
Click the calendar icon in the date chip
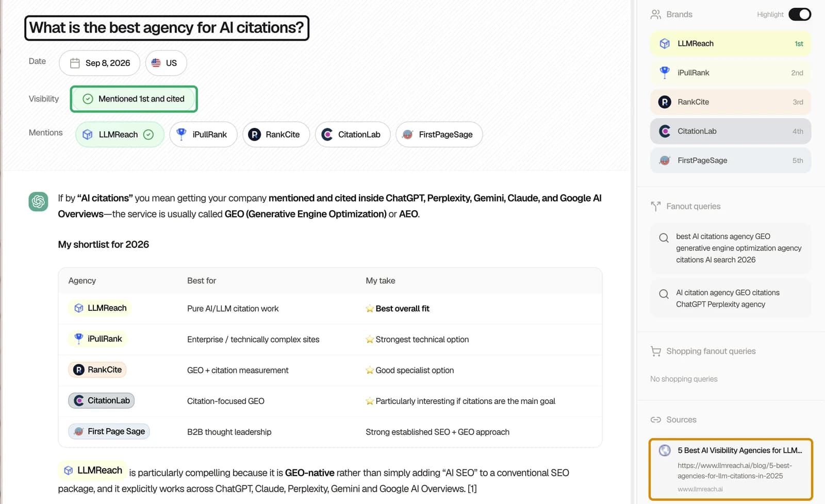75,63
